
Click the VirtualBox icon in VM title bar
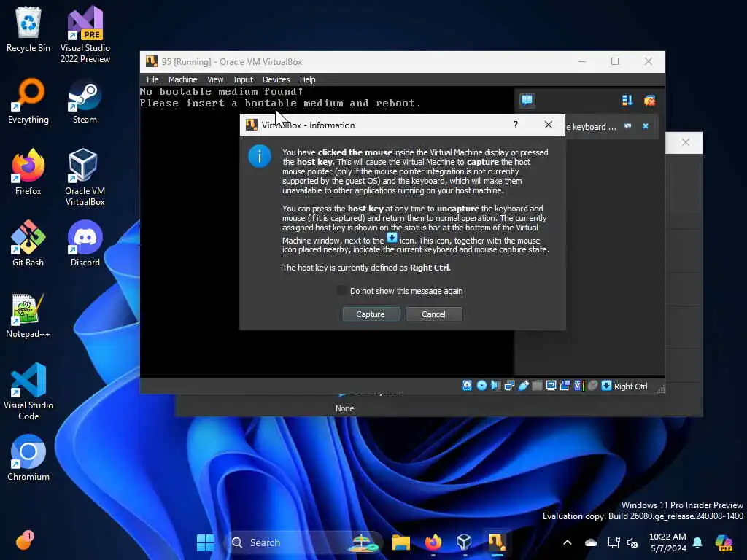pos(152,61)
